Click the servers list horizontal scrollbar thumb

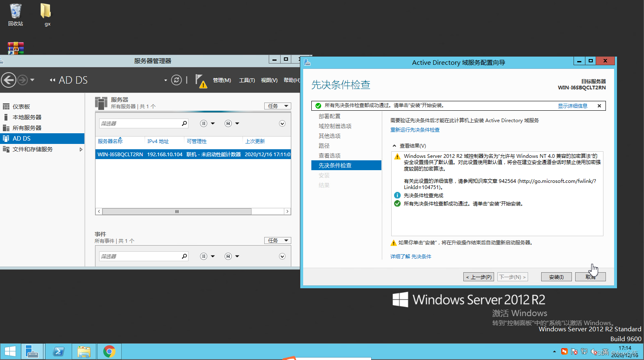coord(177,212)
